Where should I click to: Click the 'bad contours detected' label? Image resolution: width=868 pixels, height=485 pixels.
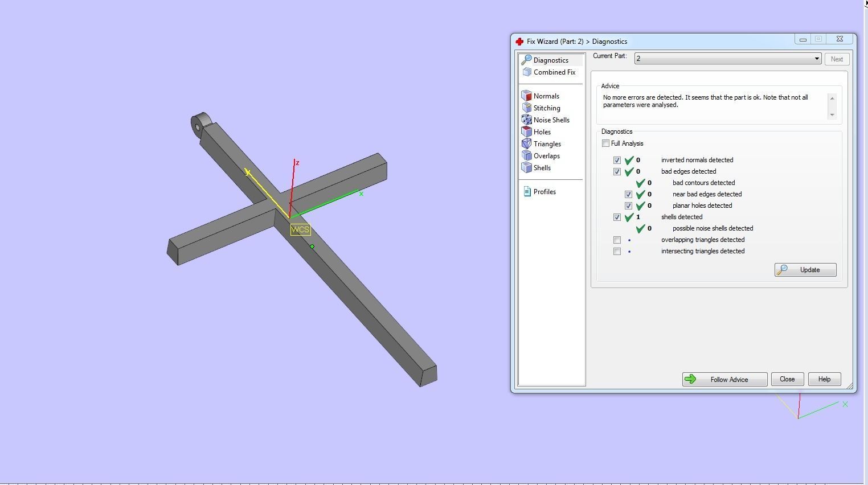click(703, 183)
